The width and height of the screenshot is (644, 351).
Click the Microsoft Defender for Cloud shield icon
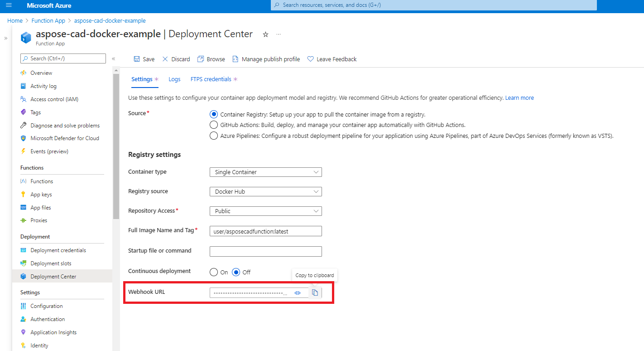click(24, 138)
